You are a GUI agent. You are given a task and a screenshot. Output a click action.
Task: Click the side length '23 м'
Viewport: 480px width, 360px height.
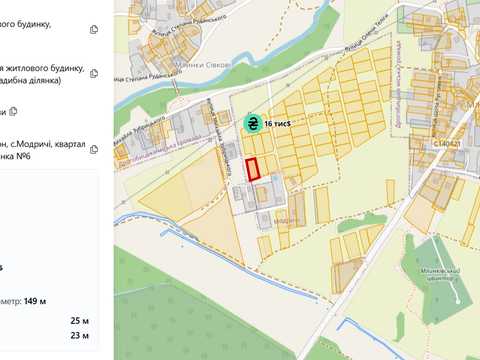(79, 335)
